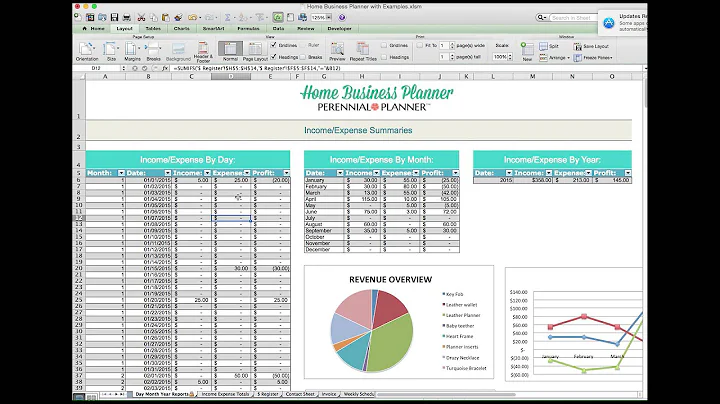The image size is (720, 404).
Task: Click the Undo icon
Action: pyautogui.click(x=192, y=17)
